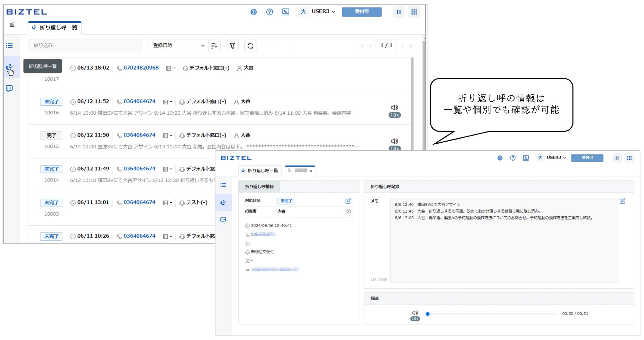644x340 pixels.
Task: Click phone number 0364064674 on the 06/12 11:49 row
Action: point(139,169)
